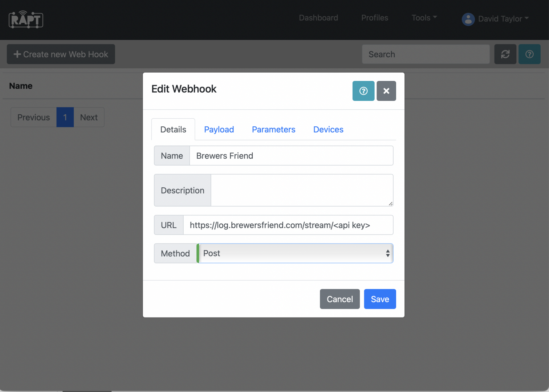Image resolution: width=549 pixels, height=392 pixels.
Task: Open the Devices tab
Action: pyautogui.click(x=328, y=130)
